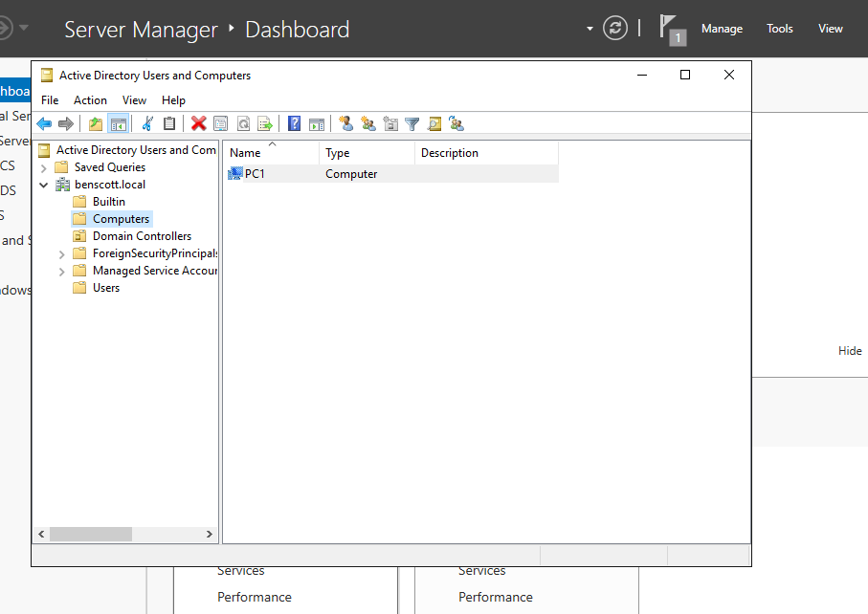Image resolution: width=868 pixels, height=614 pixels.
Task: Click the Cut scissors icon
Action: tap(147, 124)
